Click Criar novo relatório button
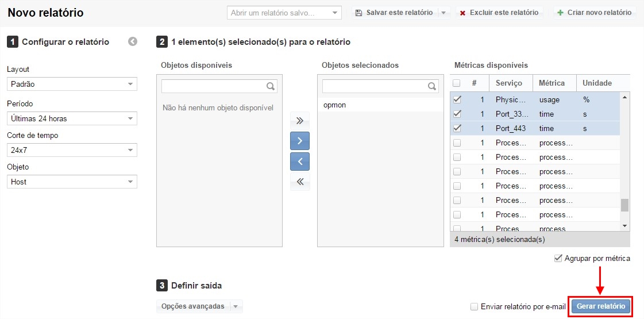 coord(594,13)
